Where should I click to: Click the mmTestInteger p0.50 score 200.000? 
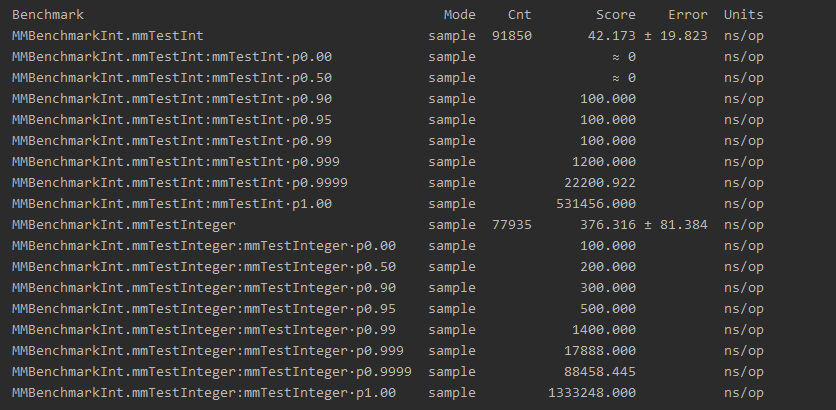pos(608,267)
